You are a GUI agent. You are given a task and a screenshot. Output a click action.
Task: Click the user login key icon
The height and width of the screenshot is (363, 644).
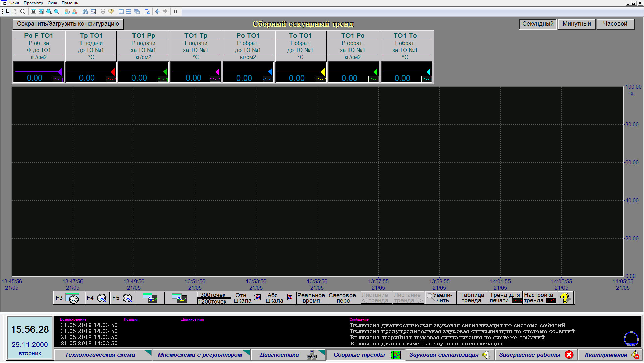pos(67,11)
